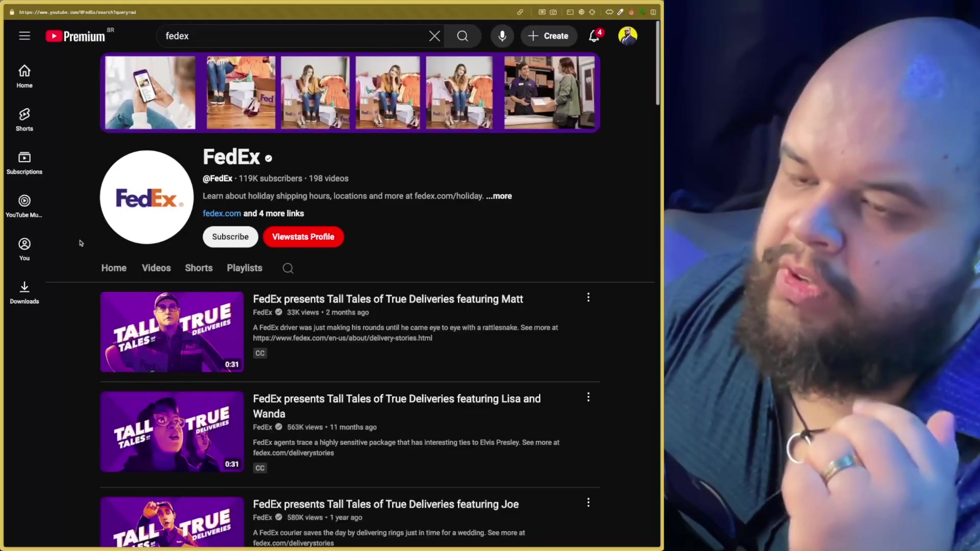Image resolution: width=980 pixels, height=551 pixels.
Task: Click the eyedropper extension icon
Action: [x=621, y=12]
